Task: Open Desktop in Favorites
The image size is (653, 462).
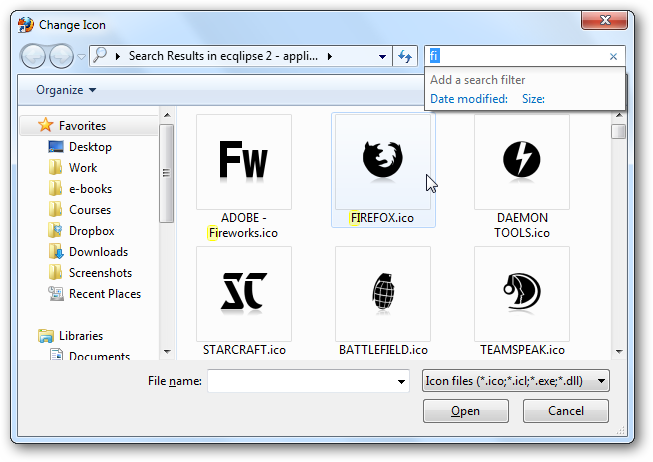Action: (x=90, y=147)
